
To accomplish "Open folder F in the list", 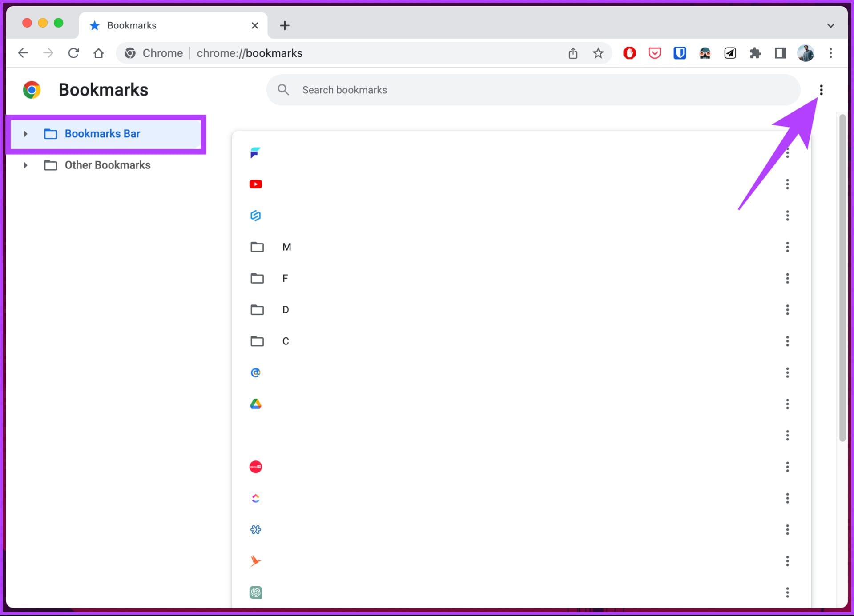I will pyautogui.click(x=521, y=278).
